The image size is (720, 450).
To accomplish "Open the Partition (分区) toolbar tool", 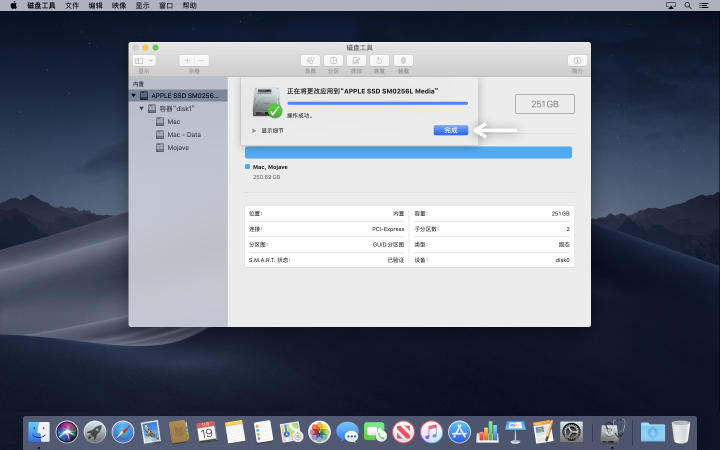I will click(x=333, y=61).
